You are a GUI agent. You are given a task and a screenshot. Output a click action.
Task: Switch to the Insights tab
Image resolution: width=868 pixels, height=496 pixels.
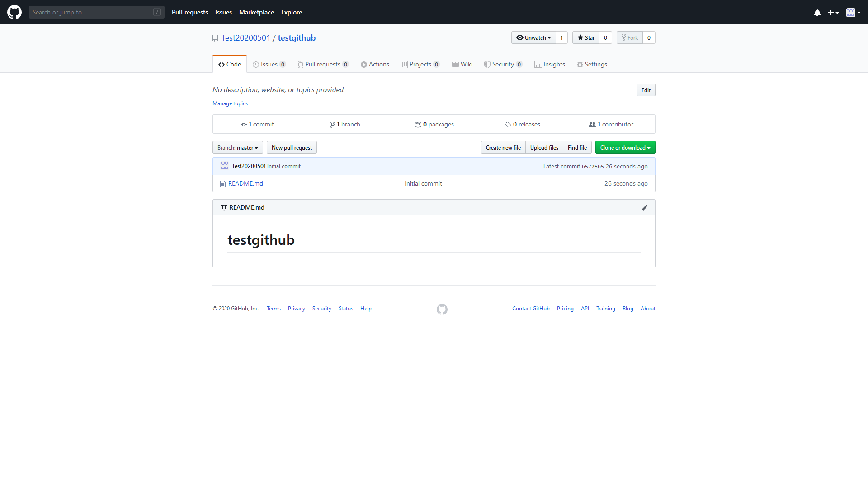click(x=550, y=64)
